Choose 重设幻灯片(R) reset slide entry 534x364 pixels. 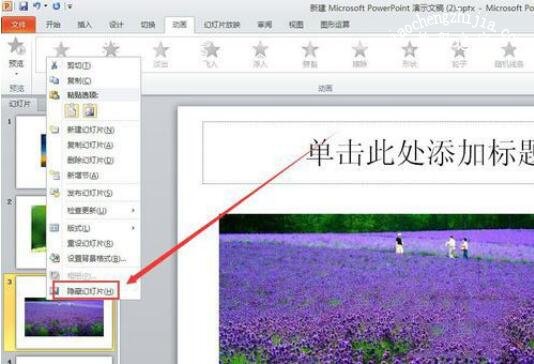point(93,243)
